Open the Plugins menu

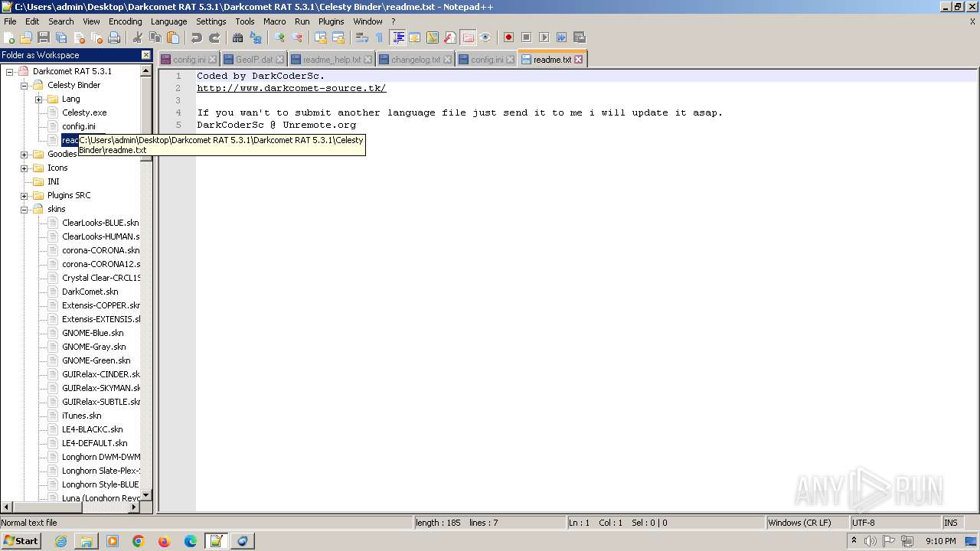click(x=331, y=21)
